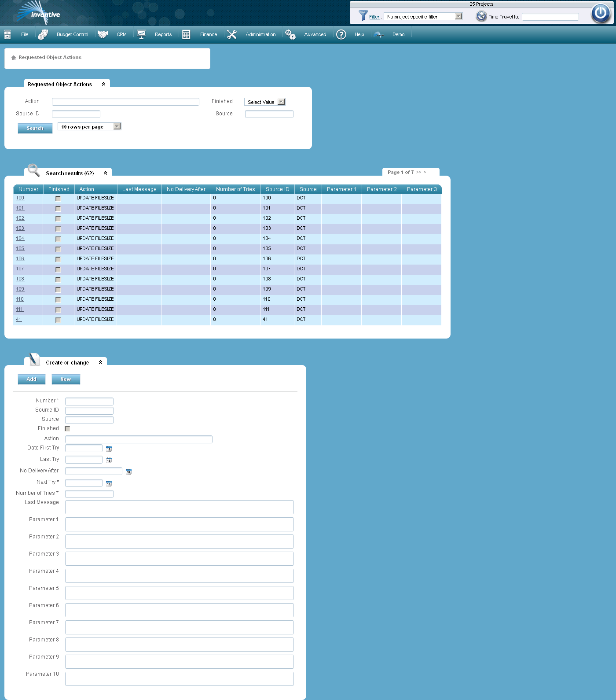Toggle Finished checkbox for row 107
Viewport: 616px width, 700px height.
(x=58, y=269)
